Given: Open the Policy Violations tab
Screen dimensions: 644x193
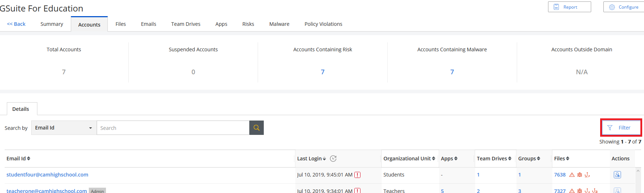Looking at the screenshot, I should (x=323, y=24).
